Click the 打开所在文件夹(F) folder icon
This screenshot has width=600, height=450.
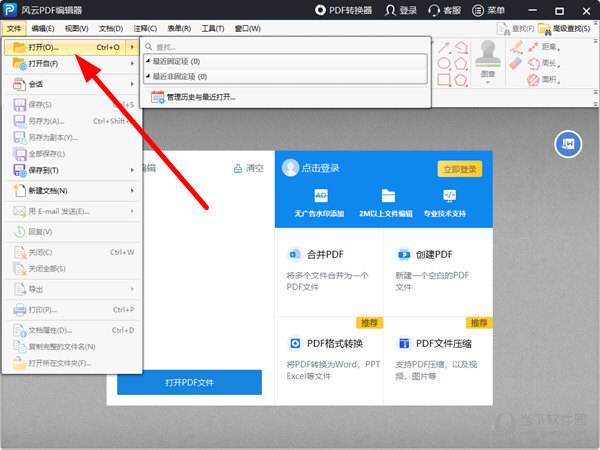coord(20,363)
